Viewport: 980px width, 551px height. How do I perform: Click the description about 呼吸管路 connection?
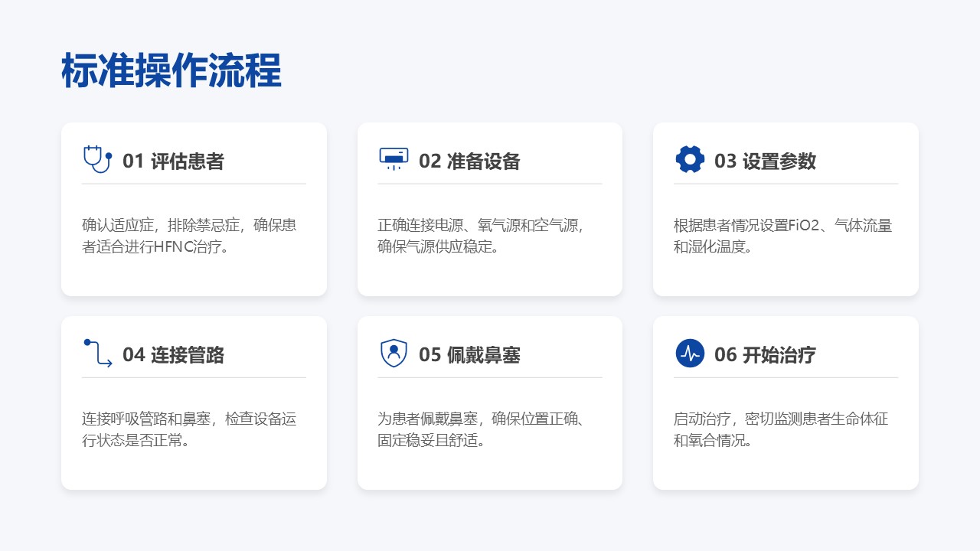tap(189, 430)
